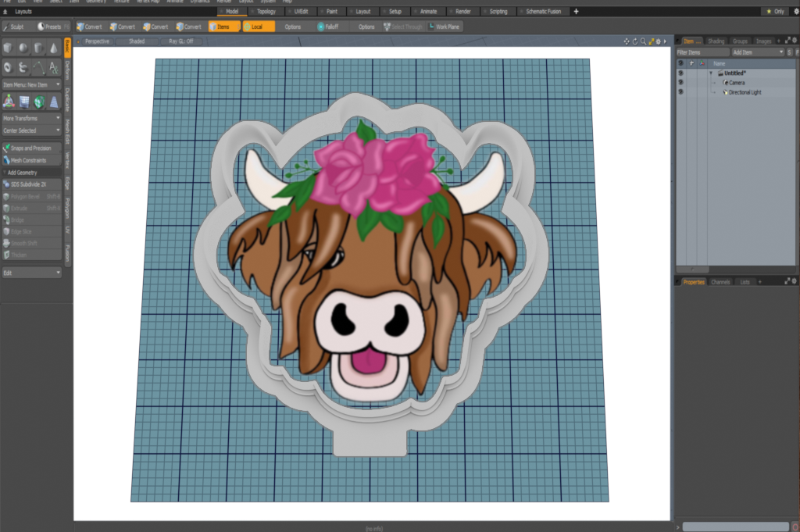The image size is (800, 532).
Task: Choose the Torus primitive tool
Action: pyautogui.click(x=8, y=68)
